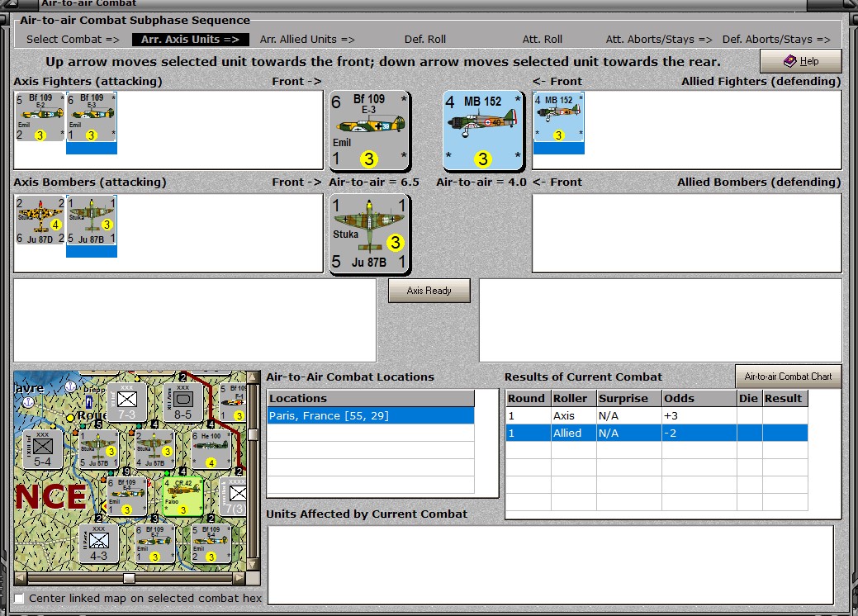Select Bf 109 E-2 counter in Axis Fighters list

point(40,117)
